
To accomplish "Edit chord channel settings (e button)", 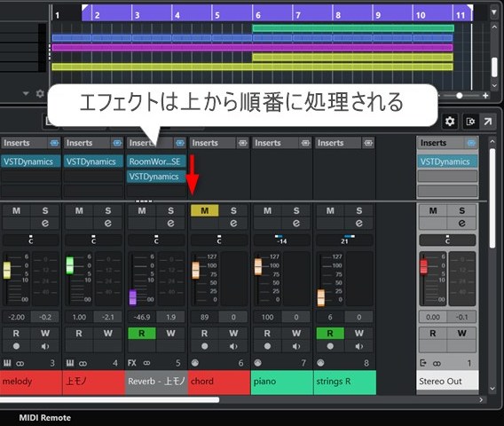I will [233, 223].
